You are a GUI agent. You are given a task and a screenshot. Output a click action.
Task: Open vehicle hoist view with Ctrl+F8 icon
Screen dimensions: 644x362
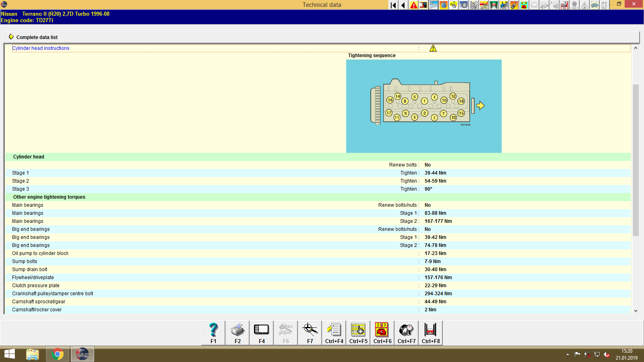tap(430, 333)
